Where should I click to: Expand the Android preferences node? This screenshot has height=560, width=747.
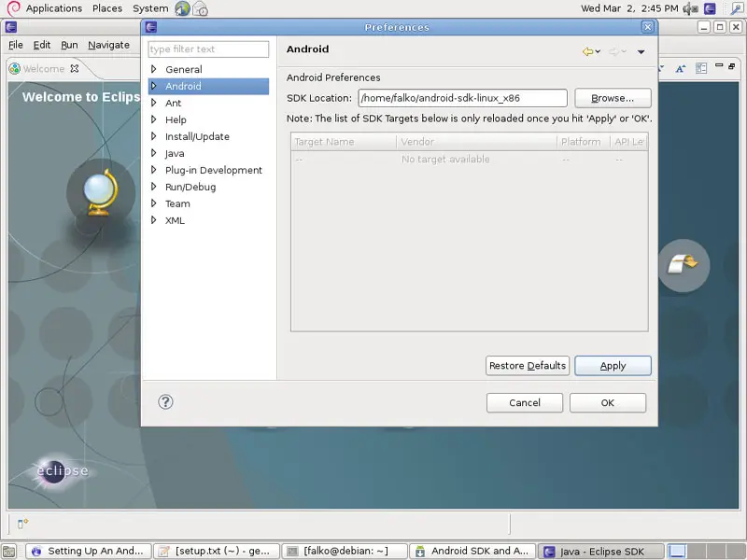153,86
